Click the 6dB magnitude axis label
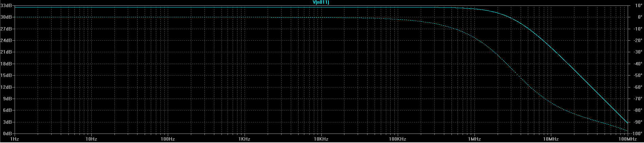Screen dimensions: 644x143 7,110
